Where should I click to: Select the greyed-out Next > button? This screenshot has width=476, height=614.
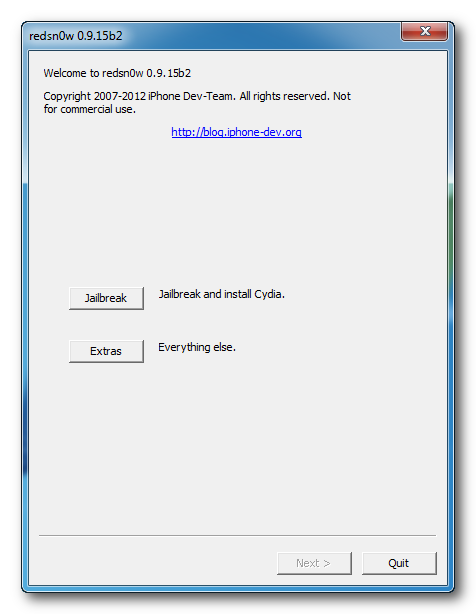coord(314,563)
